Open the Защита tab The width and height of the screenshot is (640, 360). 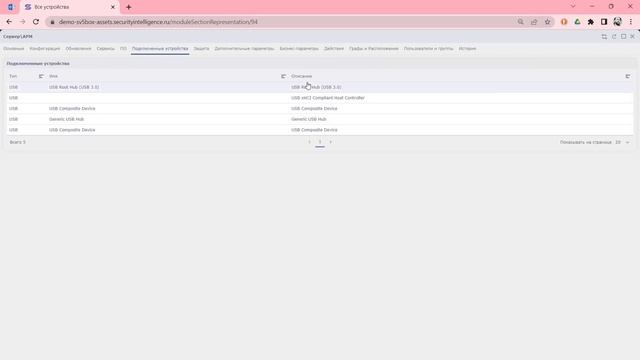[201, 49]
